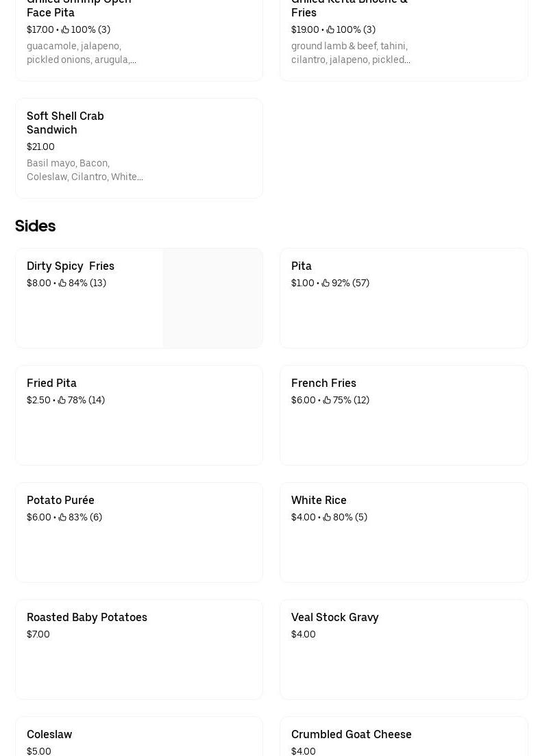Image resolution: width=551 pixels, height=756 pixels.
Task: Click the $1.00 price under Pita
Action: tap(303, 283)
